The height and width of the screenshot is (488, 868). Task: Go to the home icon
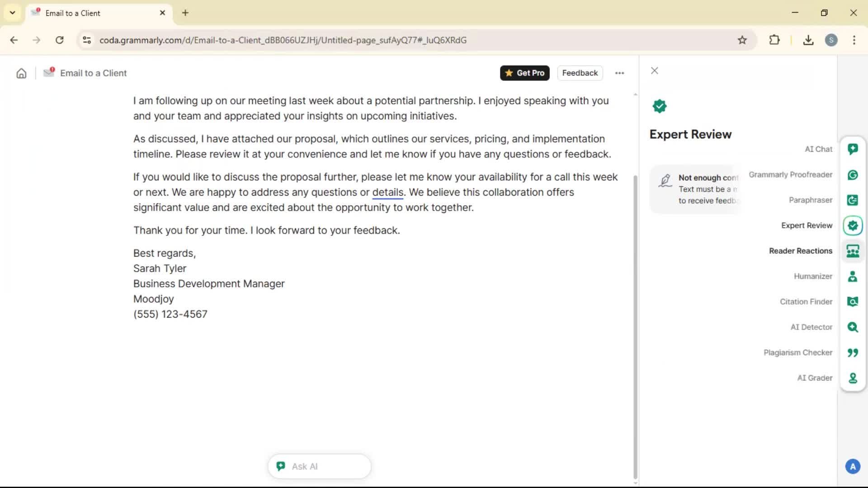tap(21, 73)
